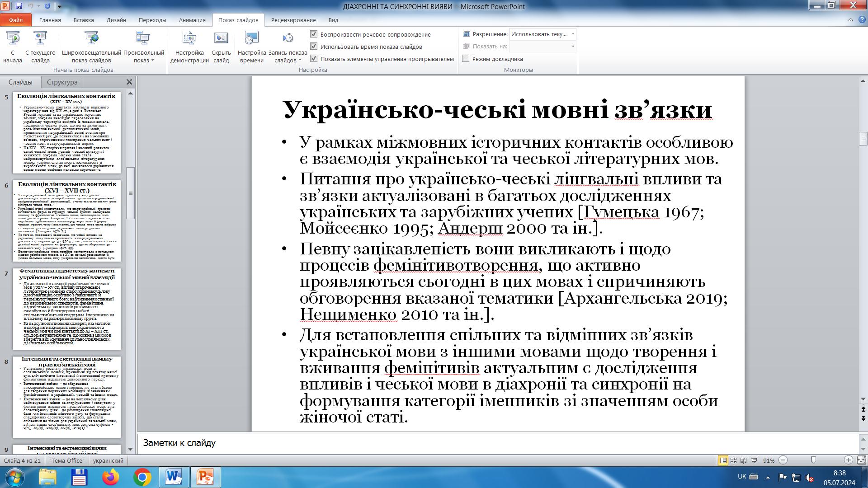The height and width of the screenshot is (488, 868).
Task: Click Rehearse Timings (Настройка времени) icon
Action: (251, 39)
